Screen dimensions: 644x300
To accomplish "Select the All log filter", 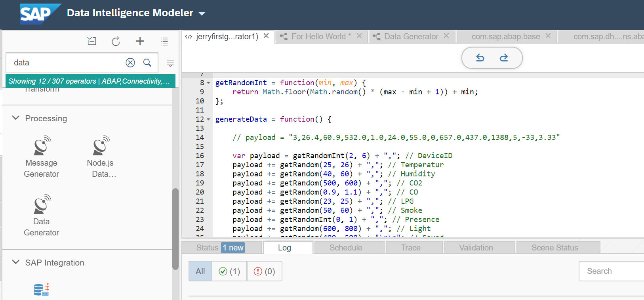I will (x=200, y=271).
